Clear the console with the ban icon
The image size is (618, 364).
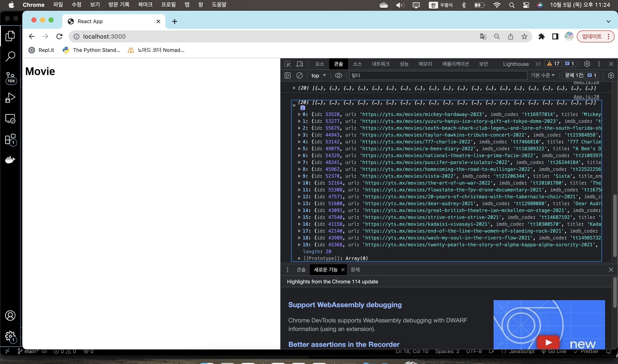299,75
